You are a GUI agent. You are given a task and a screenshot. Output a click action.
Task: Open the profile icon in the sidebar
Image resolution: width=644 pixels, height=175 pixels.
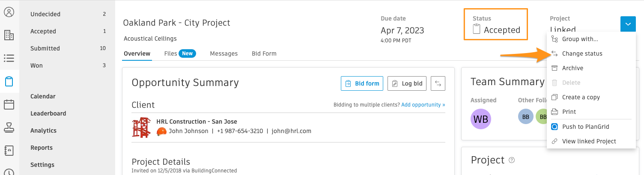click(x=9, y=12)
